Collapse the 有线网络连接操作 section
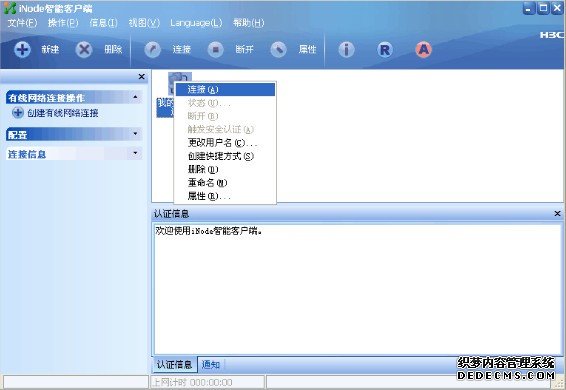 (135, 97)
